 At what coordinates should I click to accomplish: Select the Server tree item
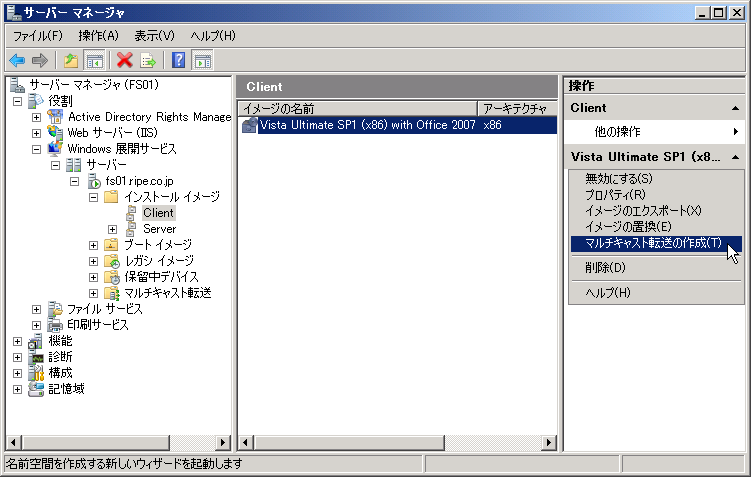tap(159, 229)
